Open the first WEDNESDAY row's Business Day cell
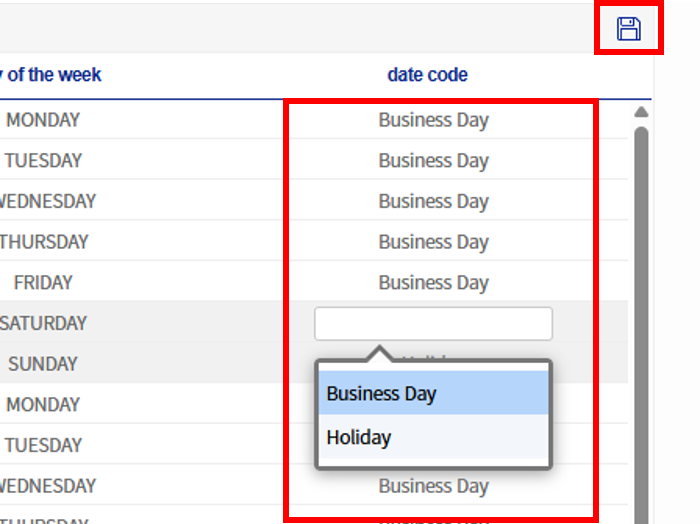Viewport: 700px width, 524px height. tap(433, 201)
